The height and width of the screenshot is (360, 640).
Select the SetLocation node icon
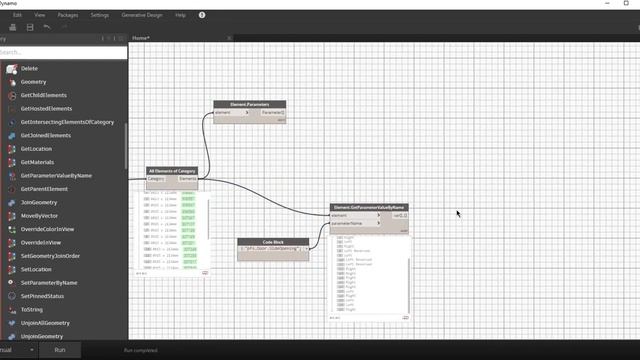[x=11, y=270]
